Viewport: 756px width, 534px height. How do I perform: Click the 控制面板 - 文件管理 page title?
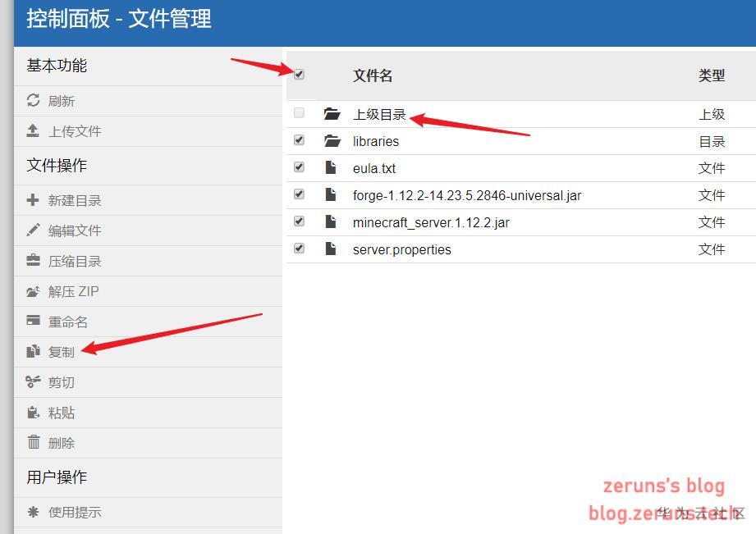click(118, 19)
